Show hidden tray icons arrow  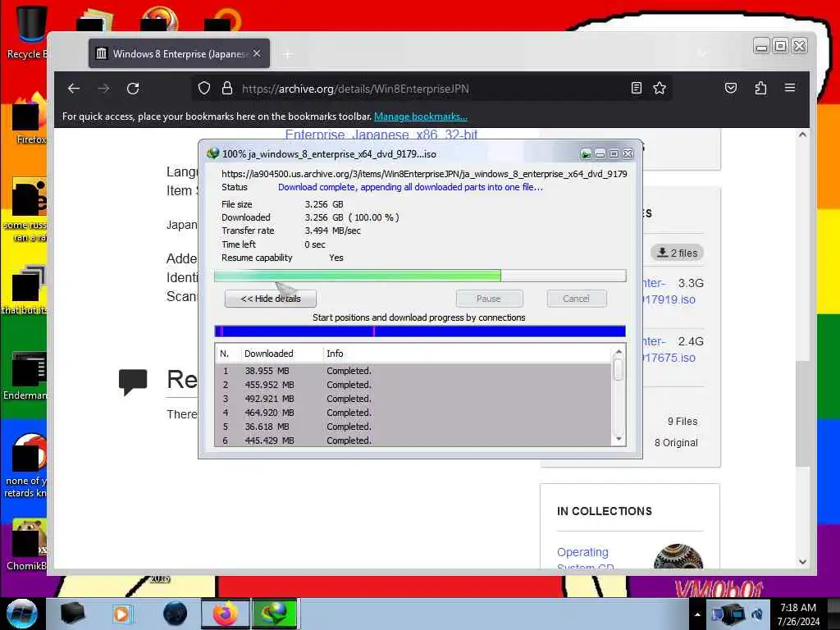pyautogui.click(x=697, y=614)
